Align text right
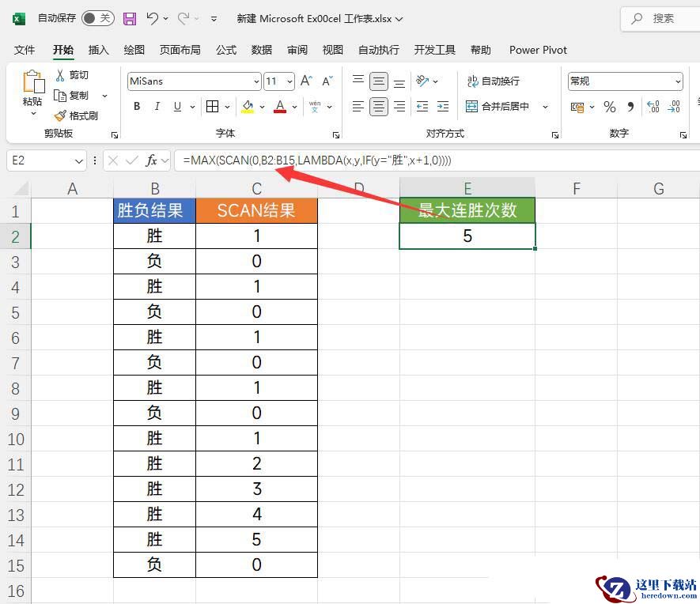The height and width of the screenshot is (604, 700). pos(399,106)
